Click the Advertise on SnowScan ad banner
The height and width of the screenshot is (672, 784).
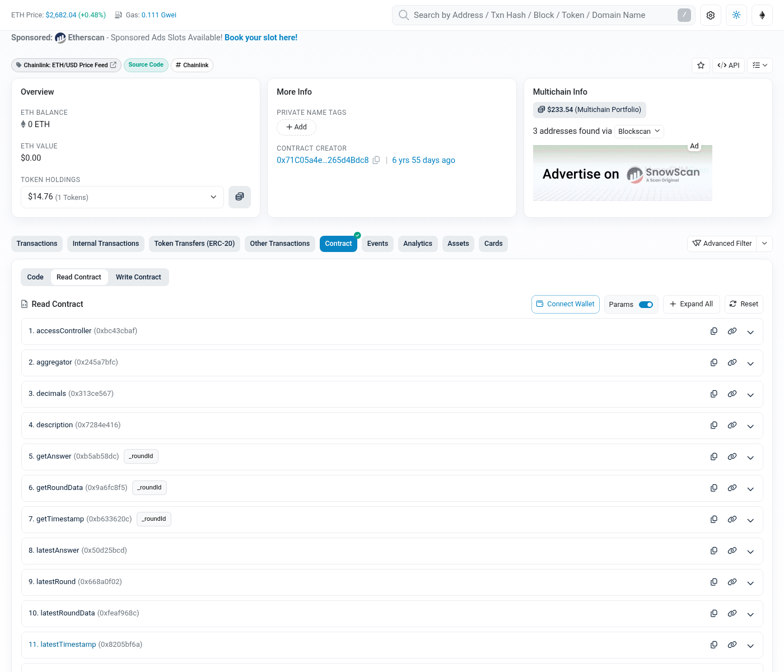pyautogui.click(x=623, y=173)
